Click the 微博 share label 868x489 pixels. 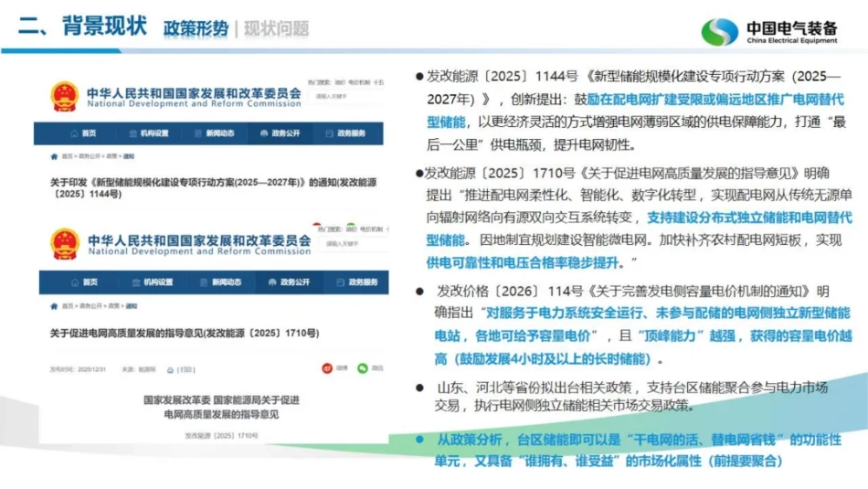click(x=342, y=368)
